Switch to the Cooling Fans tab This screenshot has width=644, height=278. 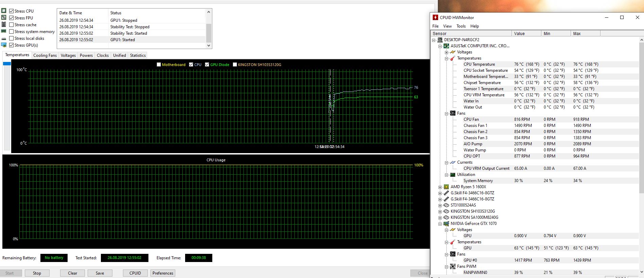45,55
